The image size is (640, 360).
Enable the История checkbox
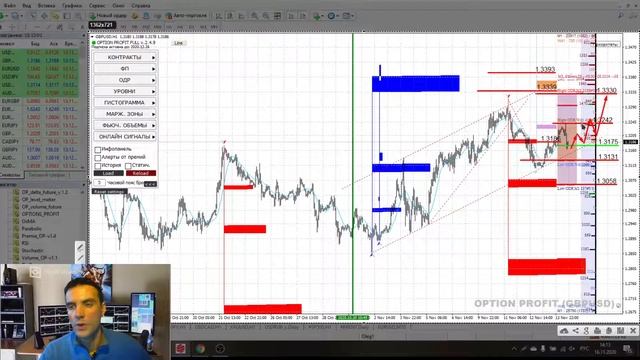(x=98, y=166)
